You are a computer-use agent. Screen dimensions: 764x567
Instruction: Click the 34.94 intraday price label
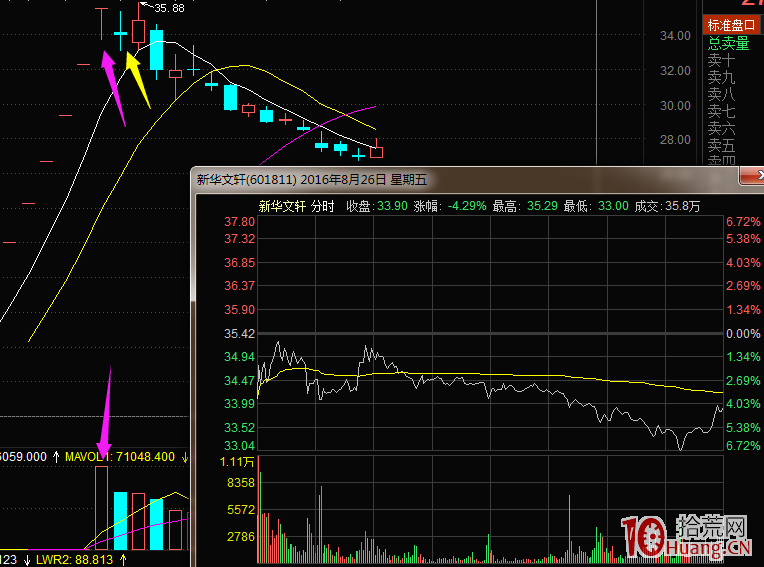click(239, 357)
